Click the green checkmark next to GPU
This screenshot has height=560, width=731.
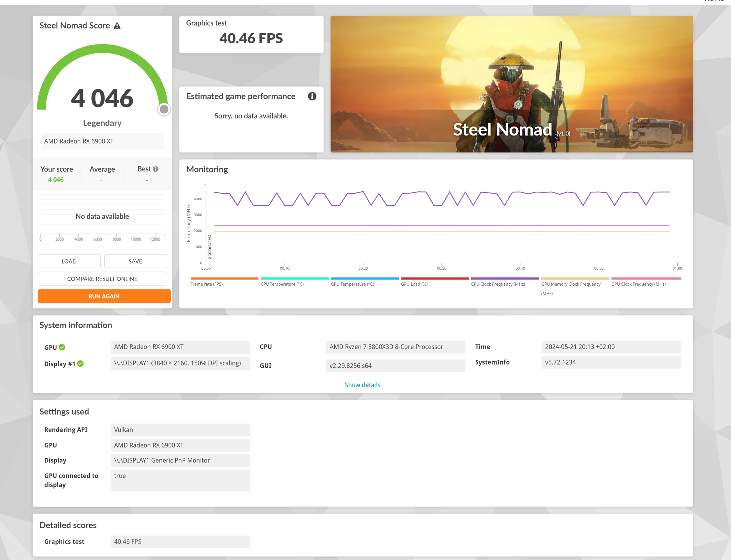(62, 347)
